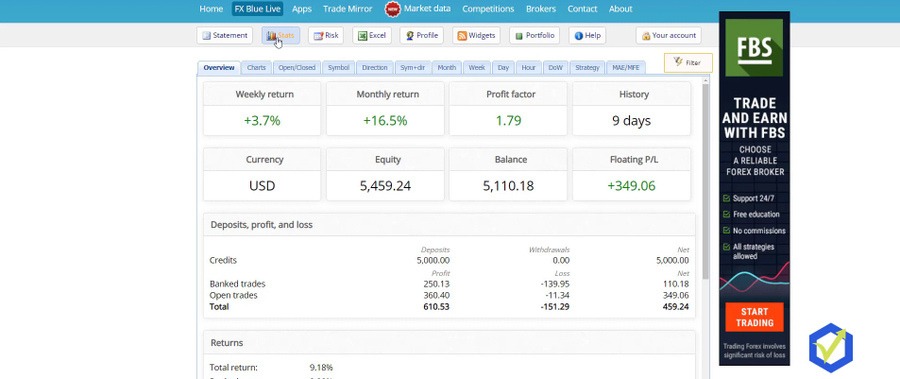This screenshot has height=379, width=900.
Task: Switch to the MAE/MFE tab
Action: [626, 68]
